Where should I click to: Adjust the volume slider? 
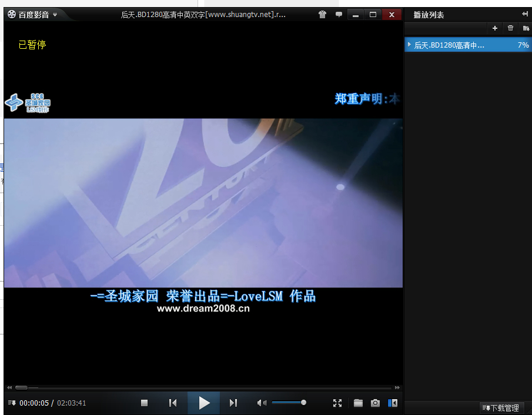289,403
